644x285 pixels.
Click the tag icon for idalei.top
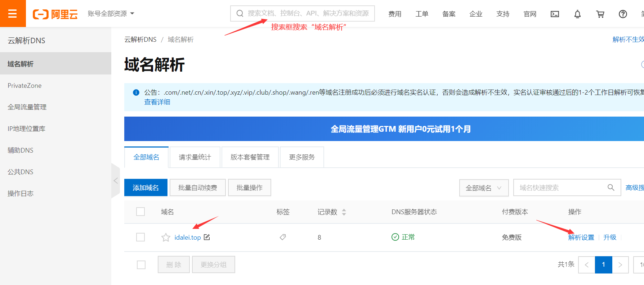(x=283, y=237)
